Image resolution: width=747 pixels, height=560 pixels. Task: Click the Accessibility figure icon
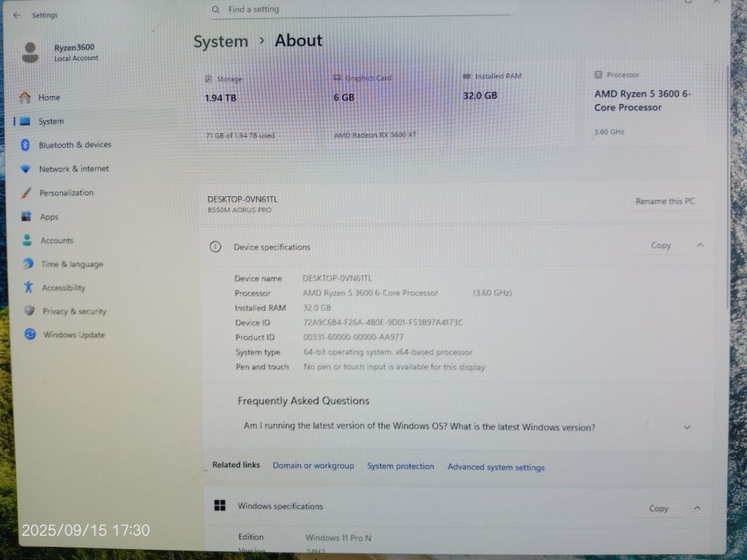click(29, 287)
